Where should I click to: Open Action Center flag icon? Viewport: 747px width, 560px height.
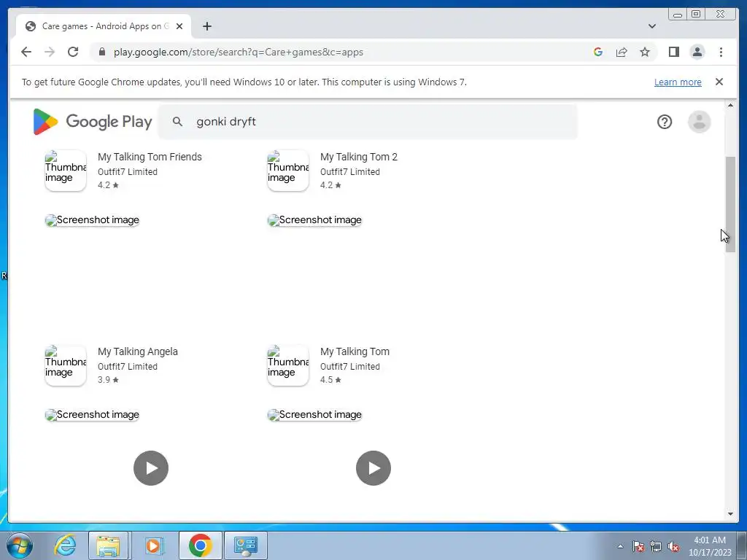[x=638, y=546]
